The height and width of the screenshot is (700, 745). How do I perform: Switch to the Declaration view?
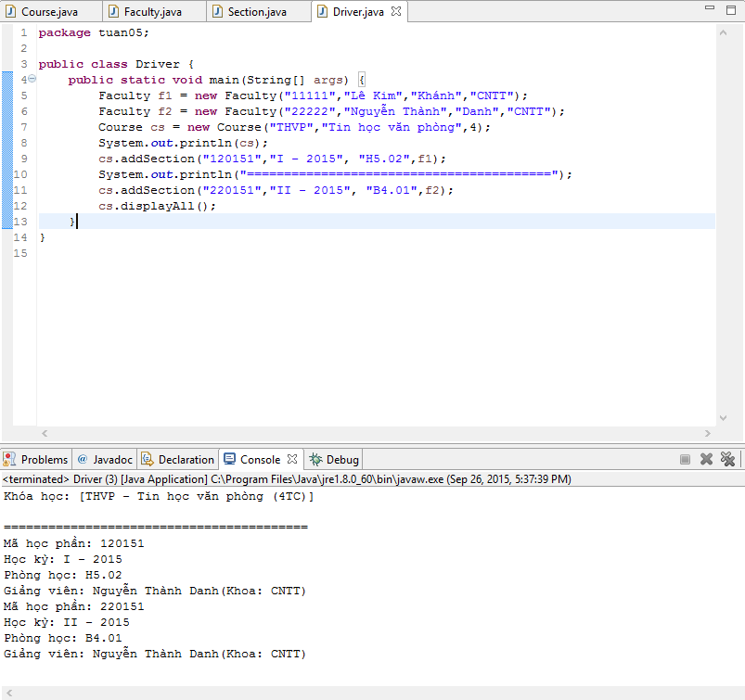178,459
